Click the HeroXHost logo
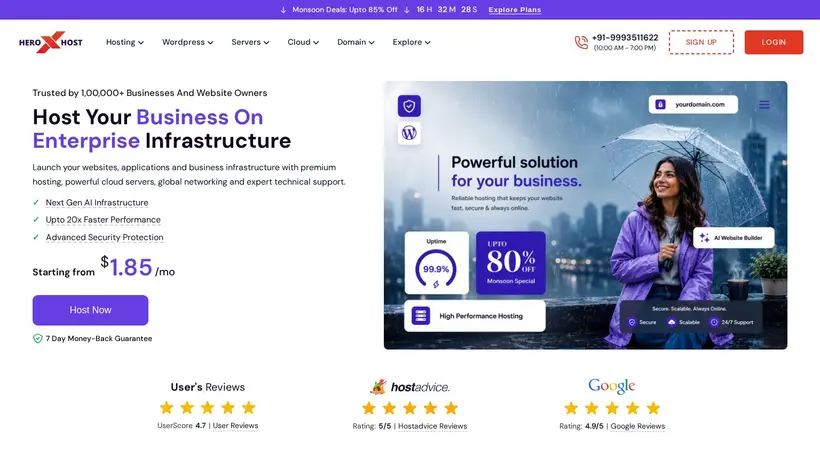The image size is (820, 461). click(51, 42)
